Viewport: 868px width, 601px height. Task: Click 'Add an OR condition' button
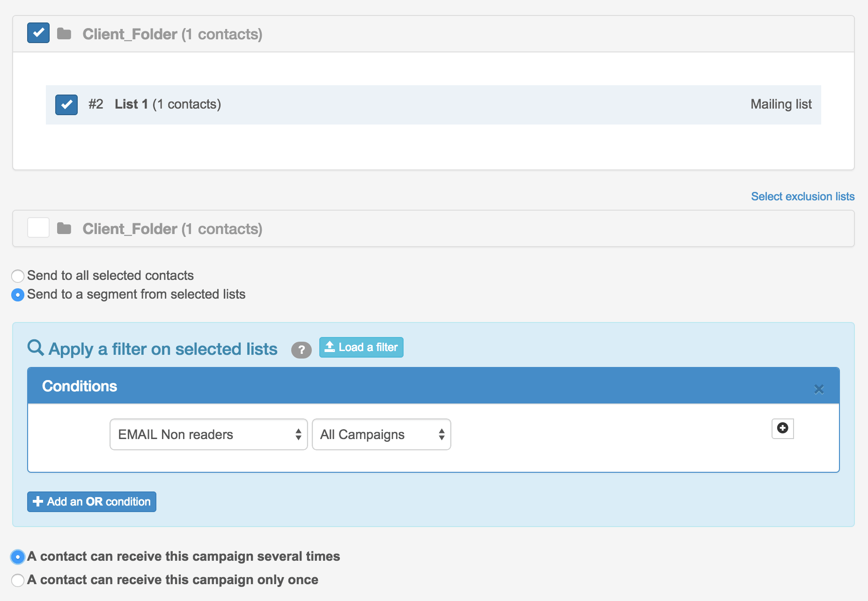[x=92, y=502]
